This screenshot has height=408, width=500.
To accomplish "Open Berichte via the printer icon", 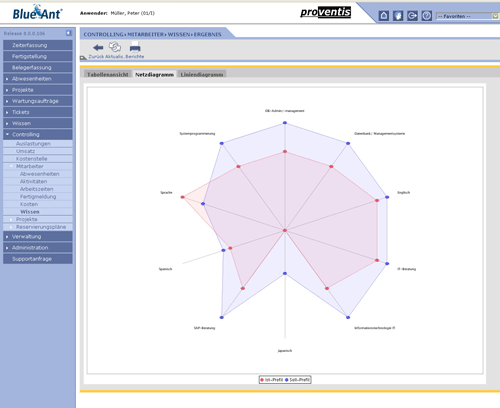I will (x=135, y=47).
